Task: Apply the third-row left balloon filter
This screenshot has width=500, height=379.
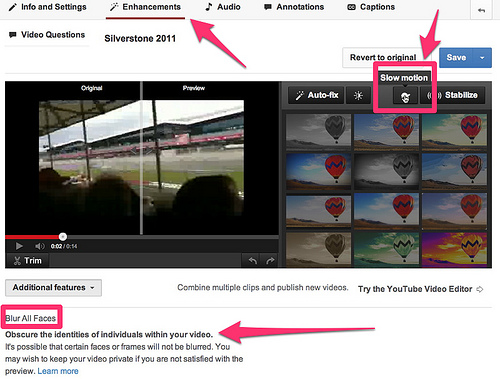Action: 318,211
